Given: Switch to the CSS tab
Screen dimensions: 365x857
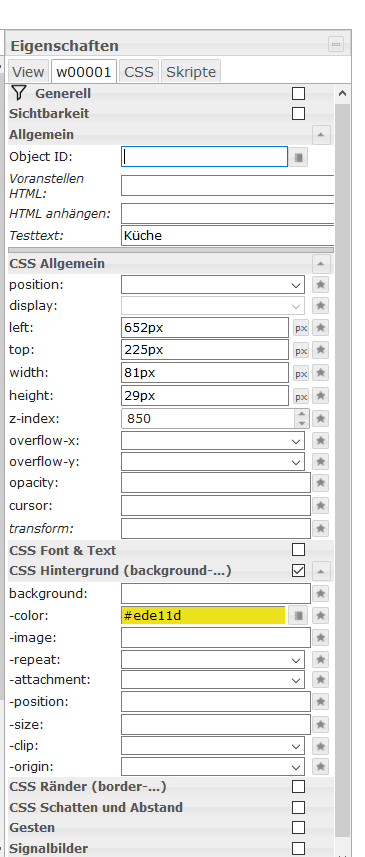Looking at the screenshot, I should pyautogui.click(x=139, y=72).
